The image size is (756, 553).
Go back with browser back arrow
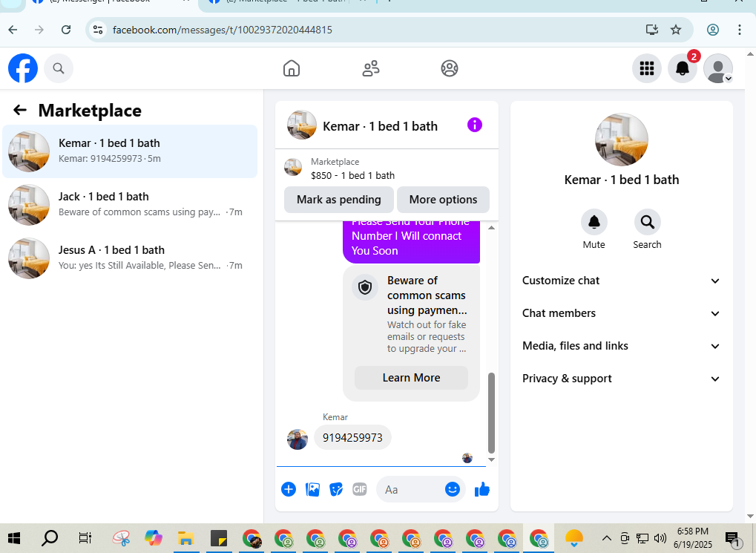click(13, 30)
